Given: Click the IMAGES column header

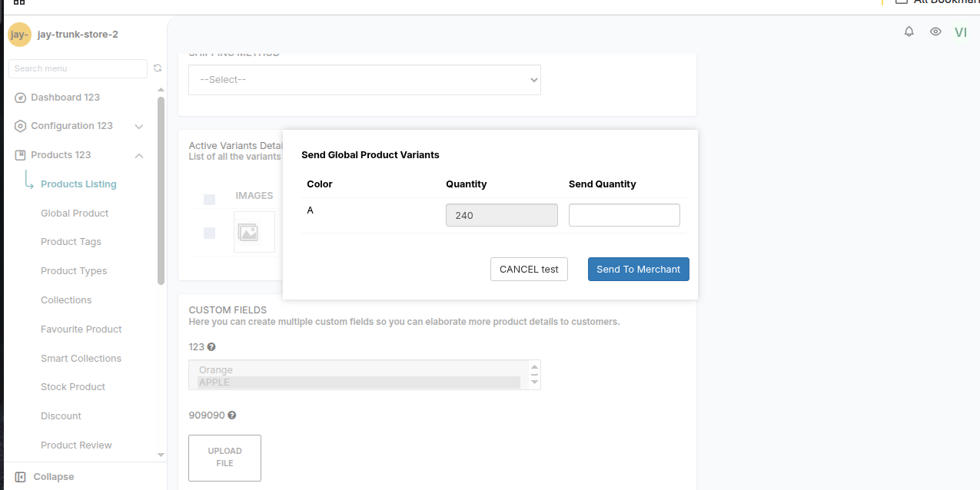Looking at the screenshot, I should coord(254,196).
